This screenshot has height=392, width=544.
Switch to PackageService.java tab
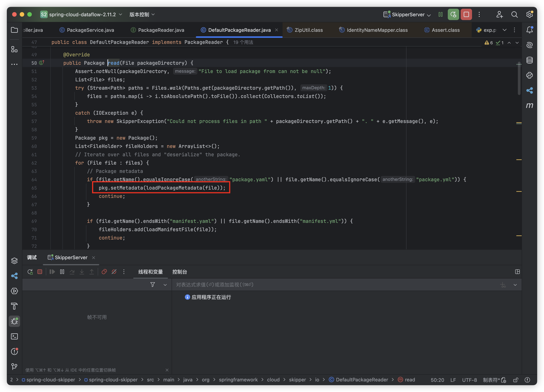click(x=87, y=30)
